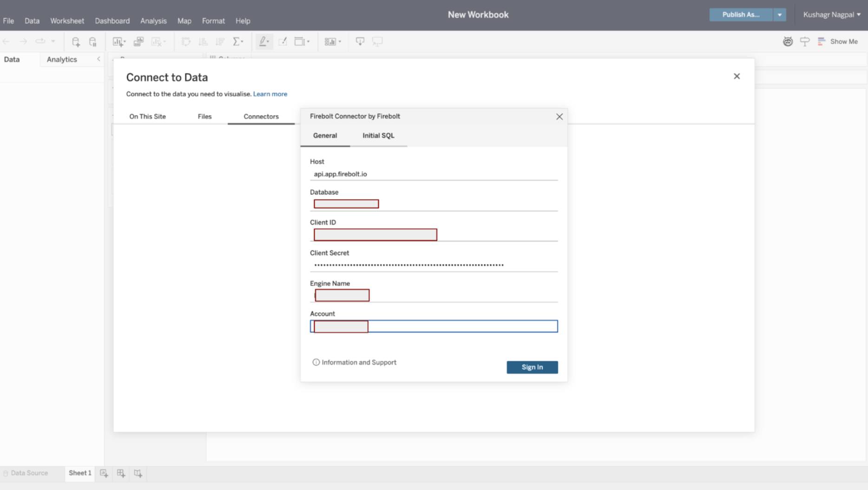Image resolution: width=868 pixels, height=490 pixels.
Task: Click the Redo forward arrow in toolbar
Action: (x=23, y=41)
